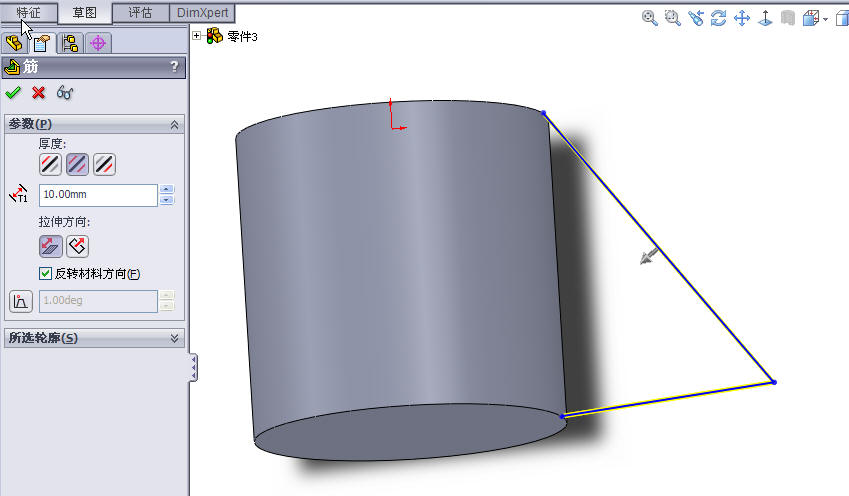Click the greyed cylinder icon in view toolbar
This screenshot has width=849, height=496.
[x=788, y=18]
